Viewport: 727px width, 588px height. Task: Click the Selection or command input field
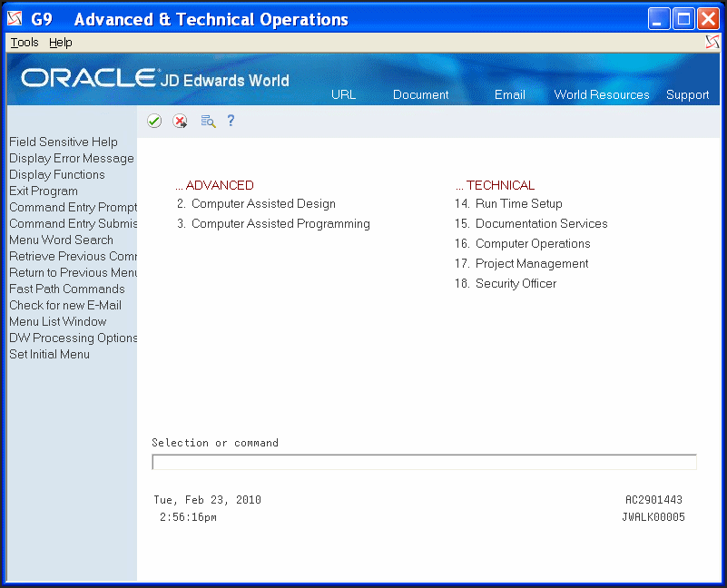tap(424, 462)
